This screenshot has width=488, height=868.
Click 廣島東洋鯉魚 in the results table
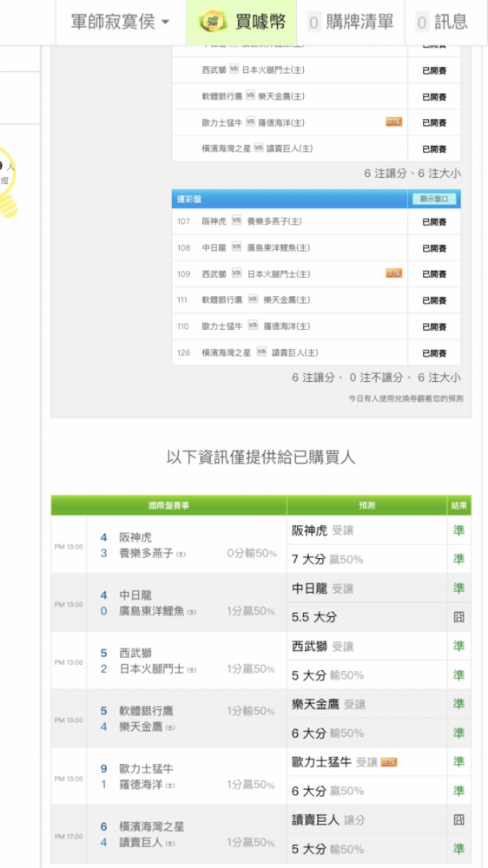152,611
